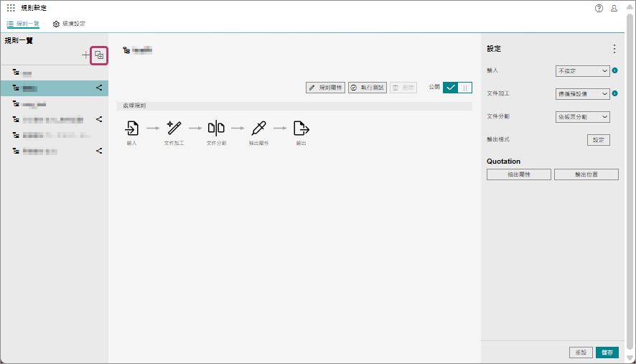The height and width of the screenshot is (364, 636).
Task: Switch to the 環境設定 tab
Action: [69, 24]
